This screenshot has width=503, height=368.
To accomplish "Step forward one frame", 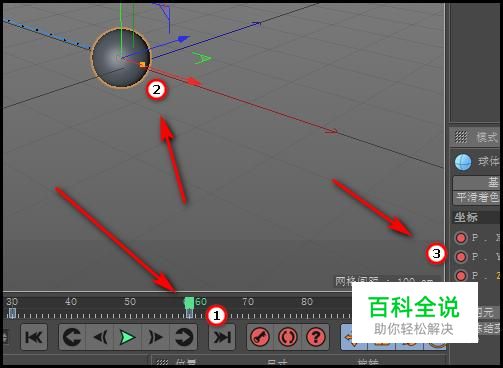I will [x=155, y=337].
